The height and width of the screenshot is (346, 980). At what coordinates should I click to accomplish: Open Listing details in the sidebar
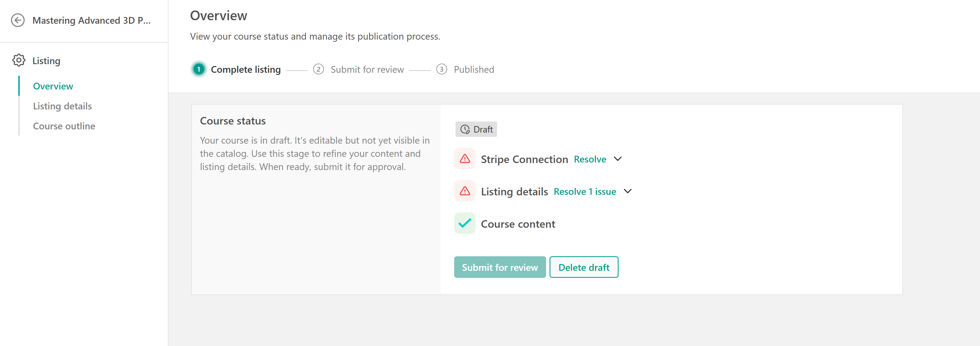point(62,106)
